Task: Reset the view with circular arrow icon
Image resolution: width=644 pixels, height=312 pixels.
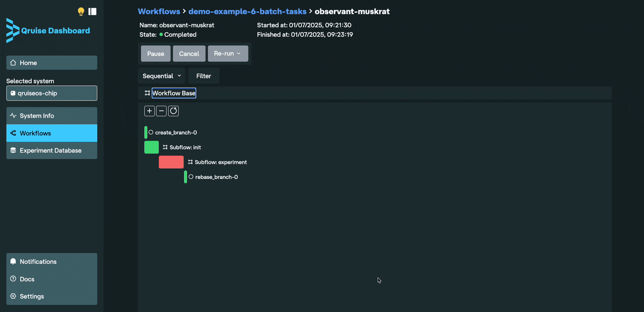Action: [x=173, y=111]
